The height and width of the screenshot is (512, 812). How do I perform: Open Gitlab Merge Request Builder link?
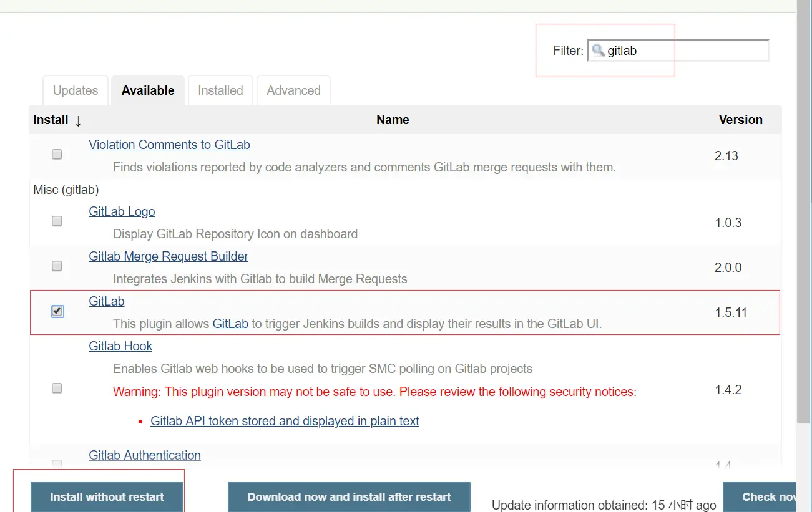169,256
